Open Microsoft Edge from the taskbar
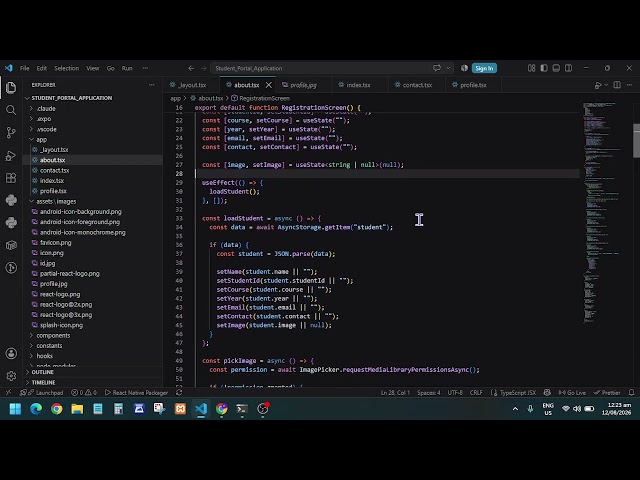This screenshot has height=480, width=640. (x=36, y=409)
